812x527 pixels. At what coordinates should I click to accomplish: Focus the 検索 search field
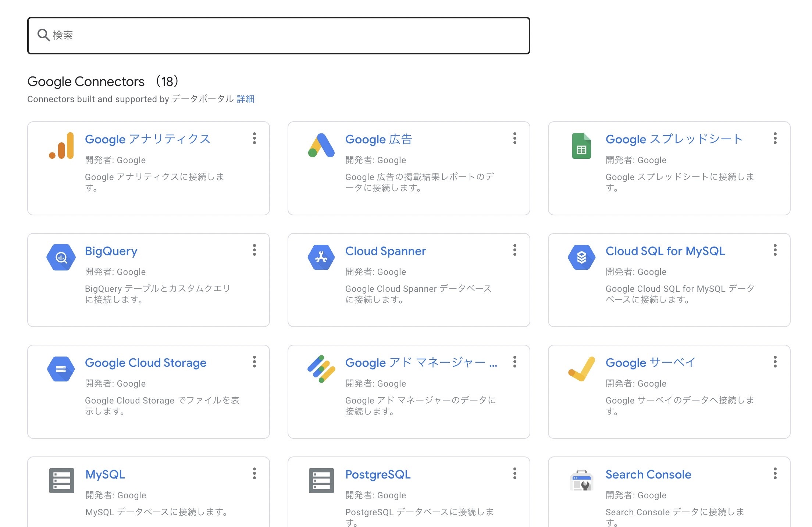pos(278,36)
